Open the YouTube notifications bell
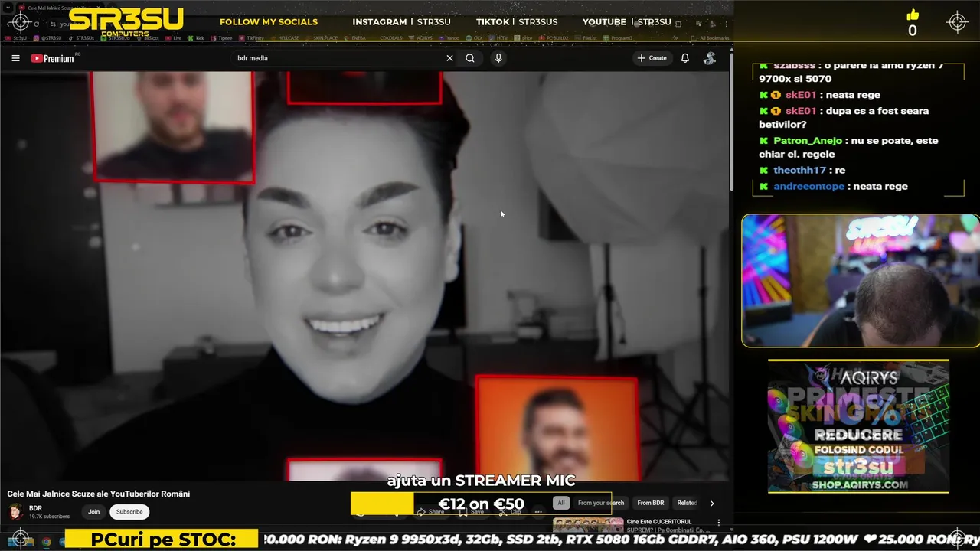The image size is (980, 551). coord(685,58)
